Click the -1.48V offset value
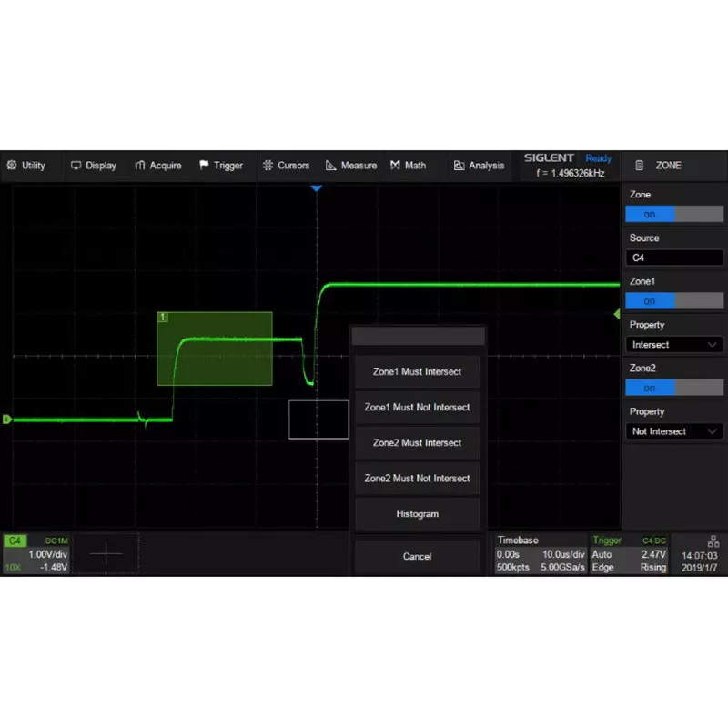The width and height of the screenshot is (728, 728). (54, 567)
